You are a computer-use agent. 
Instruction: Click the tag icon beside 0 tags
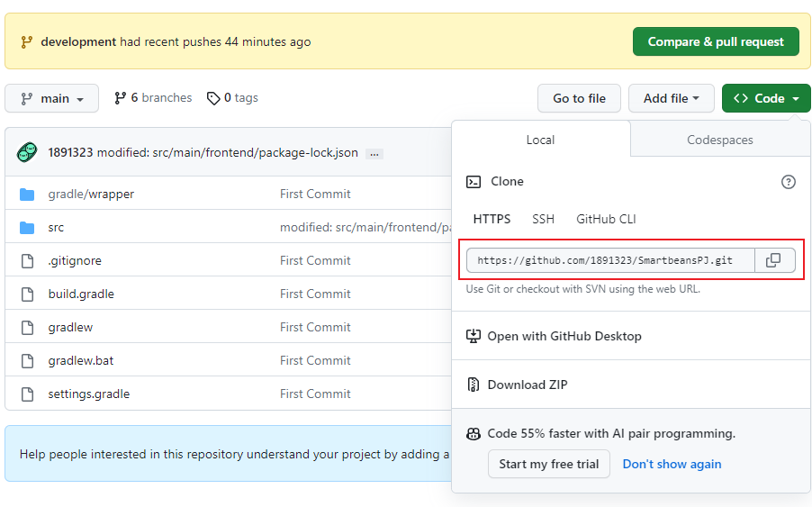point(213,98)
